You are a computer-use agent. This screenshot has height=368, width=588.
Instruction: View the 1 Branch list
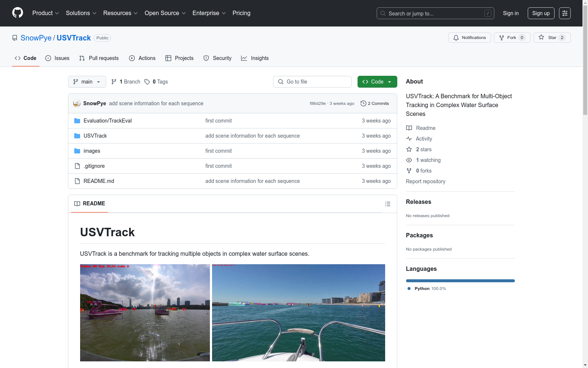click(x=126, y=82)
